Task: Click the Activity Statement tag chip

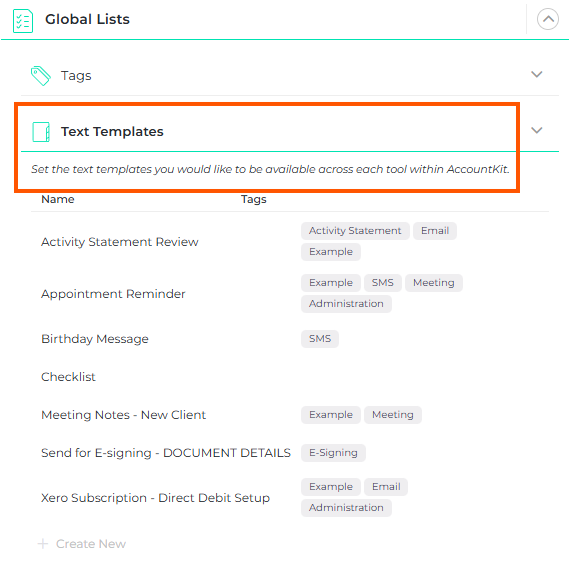Action: pyautogui.click(x=355, y=231)
